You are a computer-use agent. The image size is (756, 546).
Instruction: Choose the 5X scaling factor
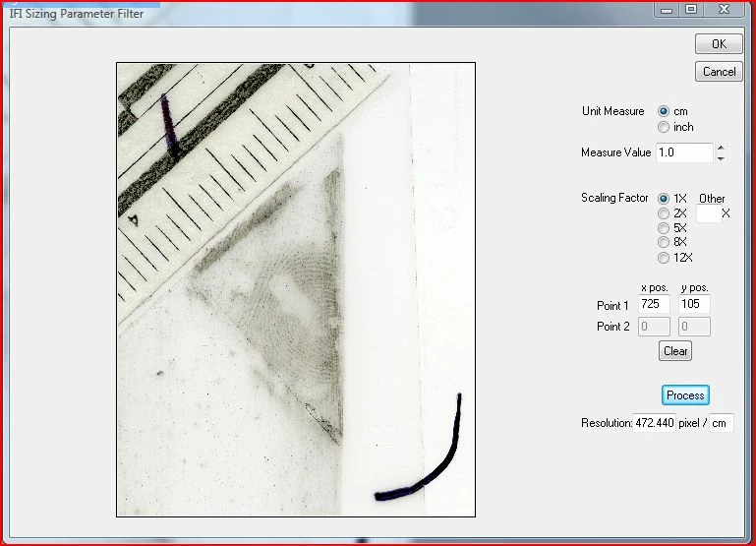point(664,227)
